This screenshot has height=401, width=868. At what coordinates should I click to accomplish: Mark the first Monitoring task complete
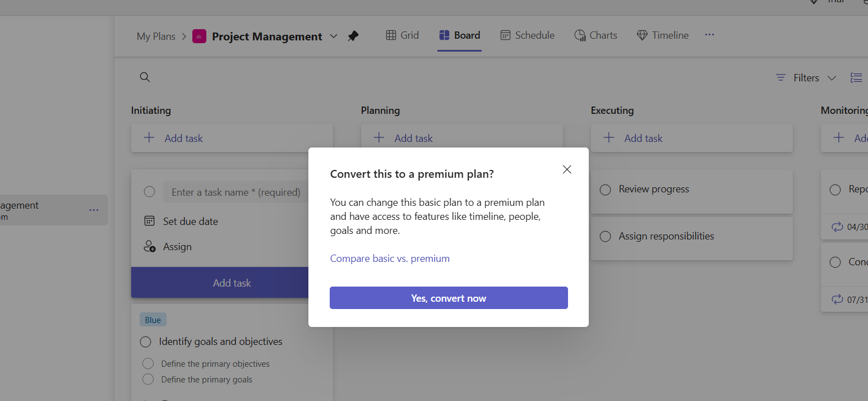[x=835, y=190]
